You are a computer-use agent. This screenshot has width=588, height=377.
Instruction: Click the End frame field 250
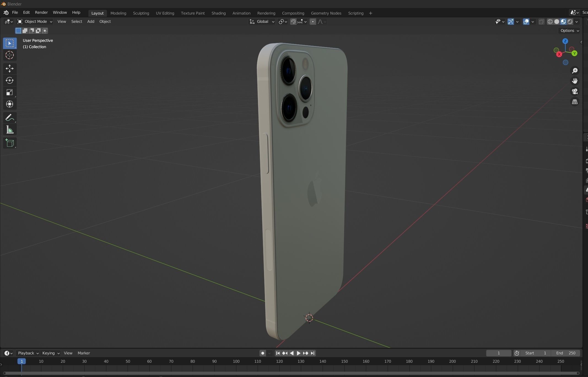(x=566, y=353)
